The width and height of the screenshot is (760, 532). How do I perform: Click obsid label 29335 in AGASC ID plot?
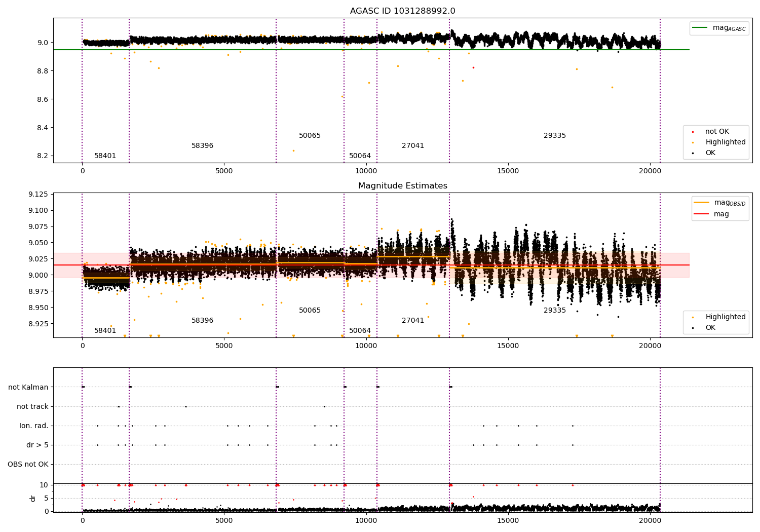pyautogui.click(x=555, y=136)
